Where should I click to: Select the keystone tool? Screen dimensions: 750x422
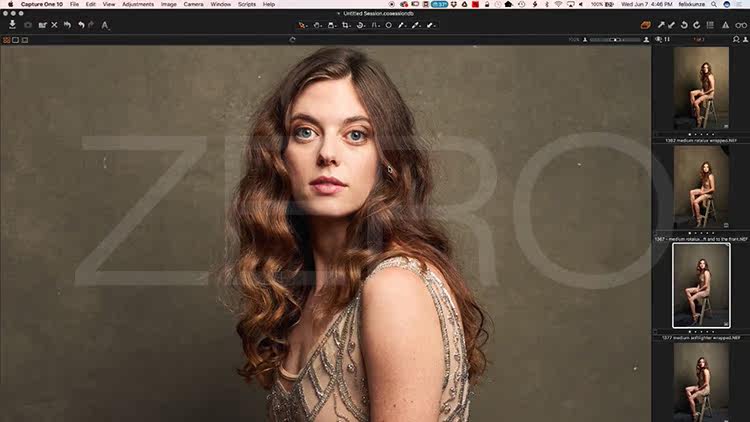pos(375,25)
